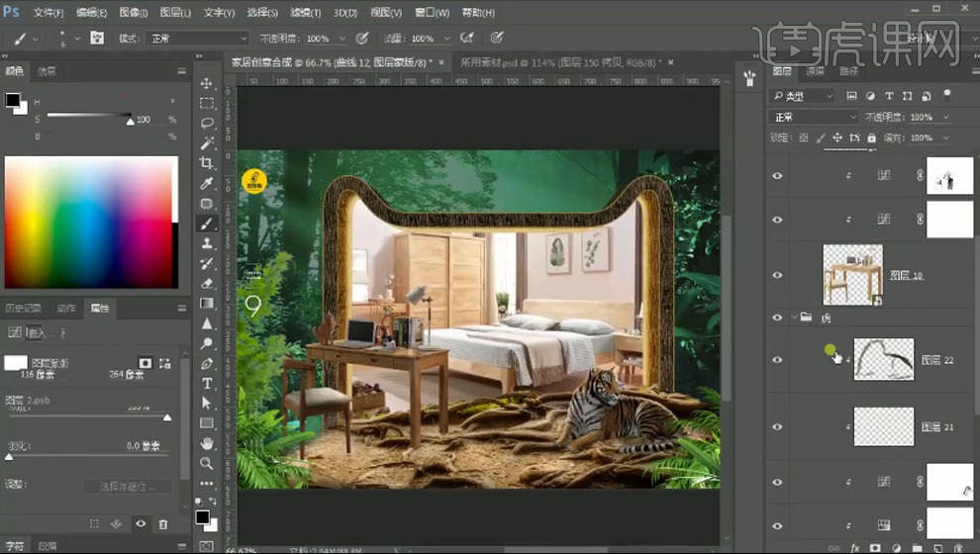Open the 滤镜 menu
The height and width of the screenshot is (554, 980).
pos(305,13)
